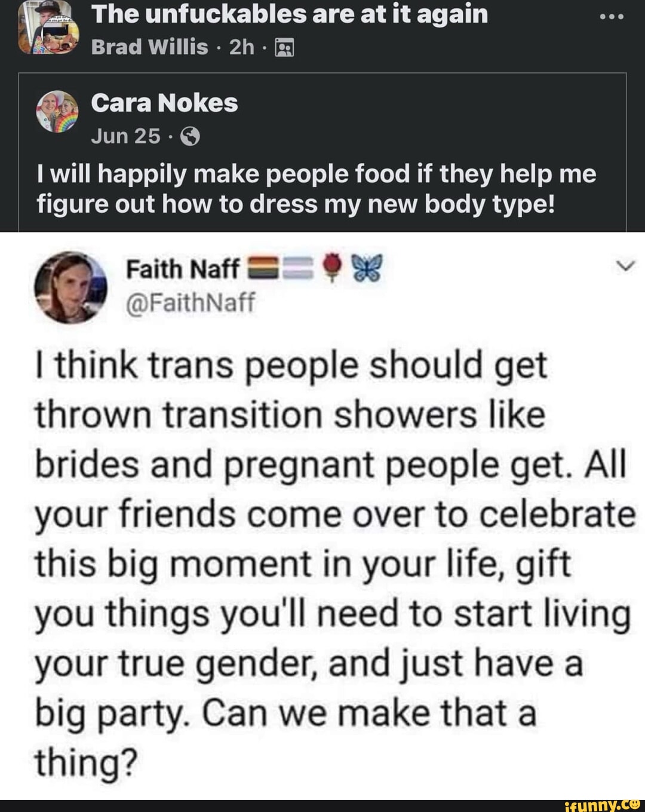The width and height of the screenshot is (645, 812).
Task: Open Cara Nokes's shared post text
Action: (317, 189)
